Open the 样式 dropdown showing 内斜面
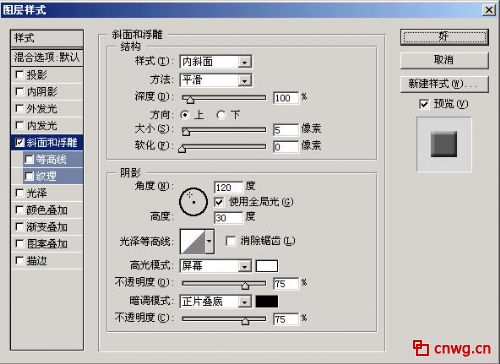Screen dimensions: 500x364 [x=215, y=62]
